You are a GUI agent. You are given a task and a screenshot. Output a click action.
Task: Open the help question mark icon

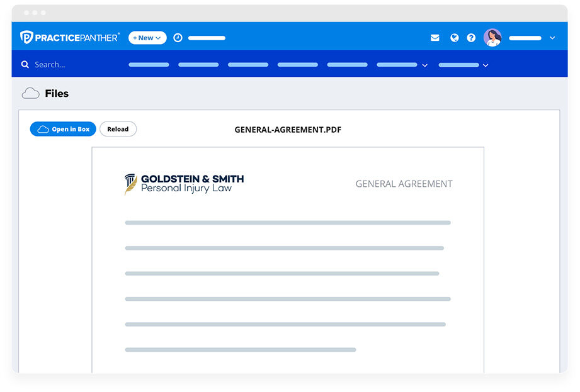pyautogui.click(x=471, y=38)
